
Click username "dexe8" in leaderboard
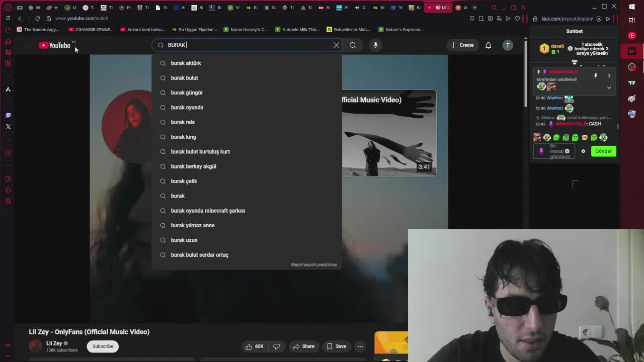[557, 46]
